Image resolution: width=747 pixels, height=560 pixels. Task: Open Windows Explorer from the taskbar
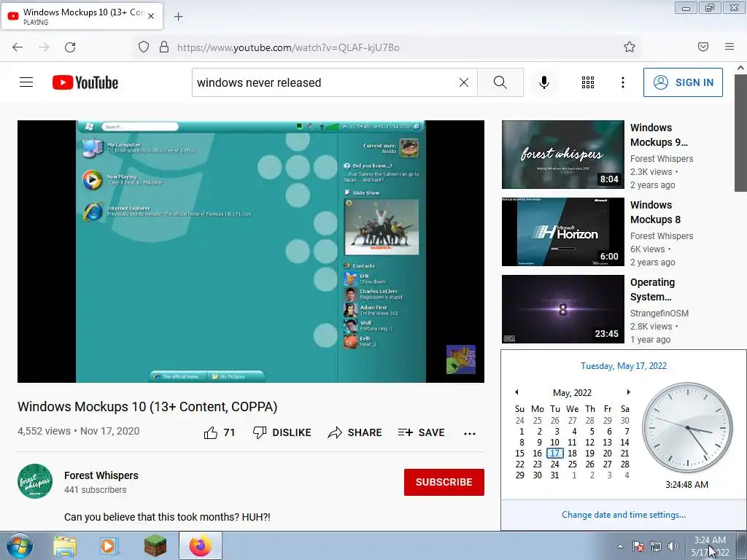click(x=65, y=545)
